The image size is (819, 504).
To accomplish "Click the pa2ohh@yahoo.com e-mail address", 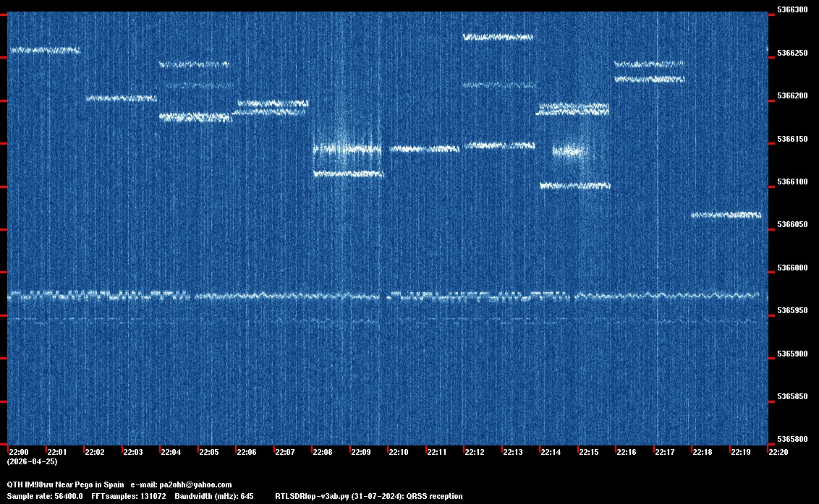I will pyautogui.click(x=195, y=485).
